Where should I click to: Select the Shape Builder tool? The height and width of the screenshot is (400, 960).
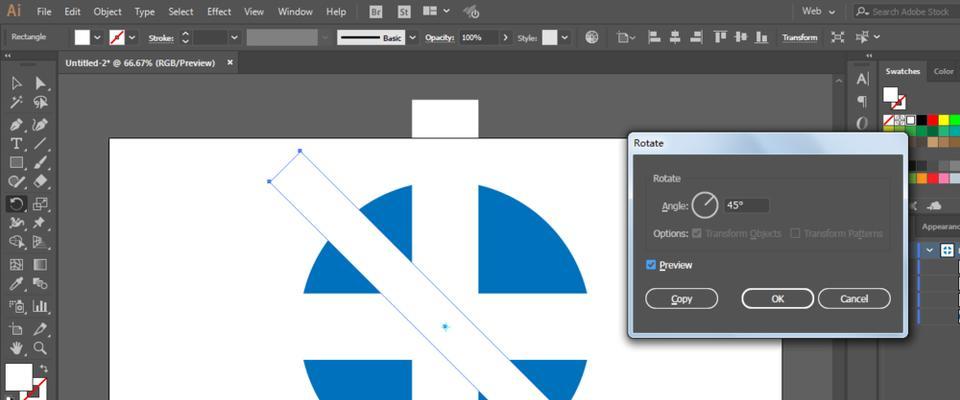[x=17, y=242]
